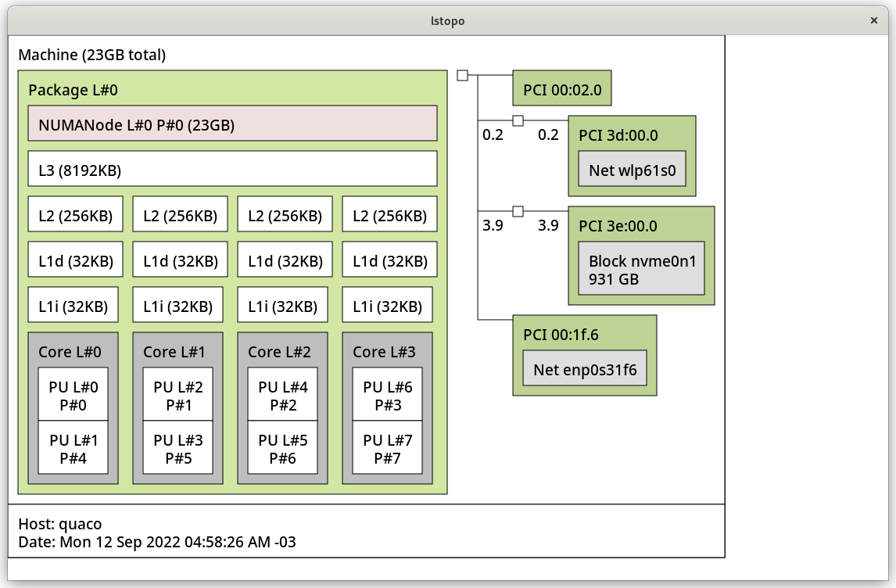Image resolution: width=896 pixels, height=588 pixels.
Task: Select the Net enp0s31f6 device box
Action: [x=585, y=368]
